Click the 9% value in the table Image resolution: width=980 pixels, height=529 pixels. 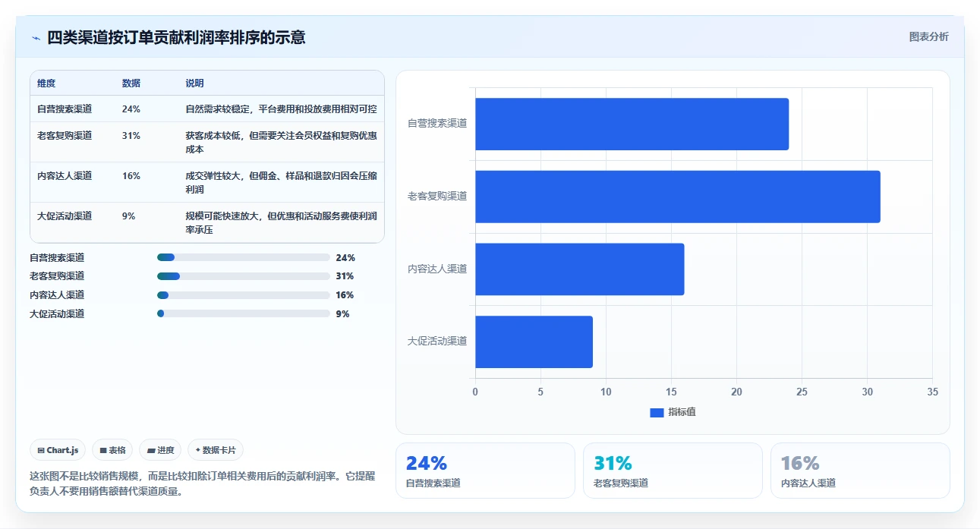tap(129, 216)
